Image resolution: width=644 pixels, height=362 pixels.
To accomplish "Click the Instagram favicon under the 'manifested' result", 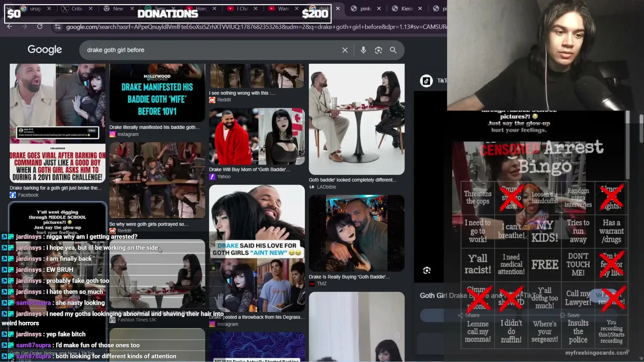I will click(113, 134).
